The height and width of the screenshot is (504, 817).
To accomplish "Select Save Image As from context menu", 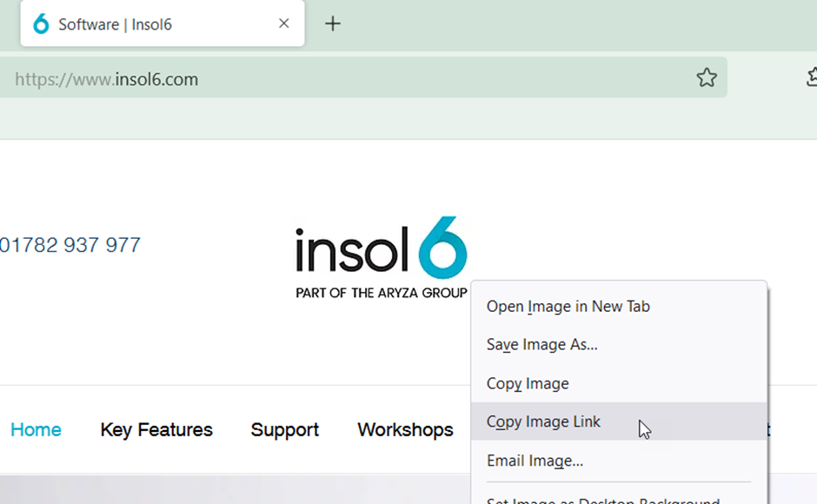I will pos(541,344).
